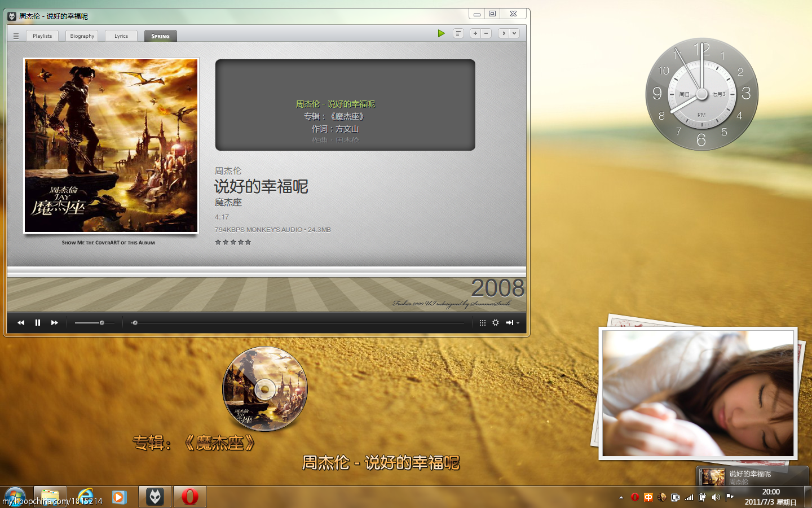812x508 pixels.
Task: Select the Spring tab
Action: pos(161,36)
